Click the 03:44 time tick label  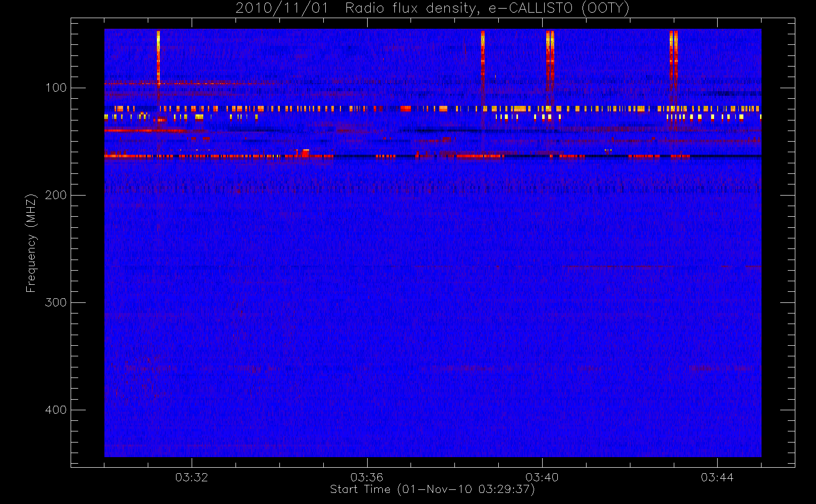(x=717, y=477)
